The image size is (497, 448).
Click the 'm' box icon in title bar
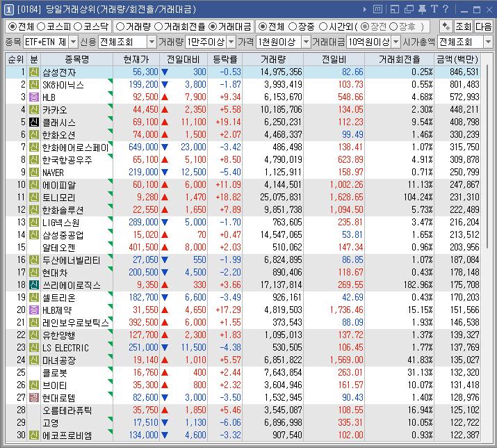[x=378, y=10]
